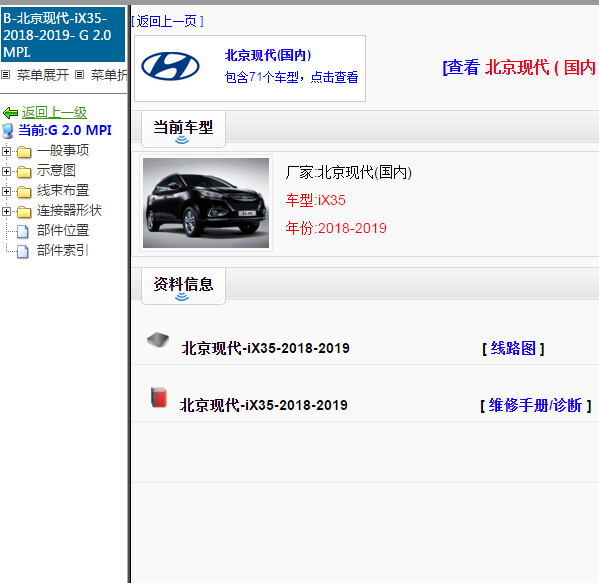
Task: Click the 返回上一级 link
Action: click(54, 112)
